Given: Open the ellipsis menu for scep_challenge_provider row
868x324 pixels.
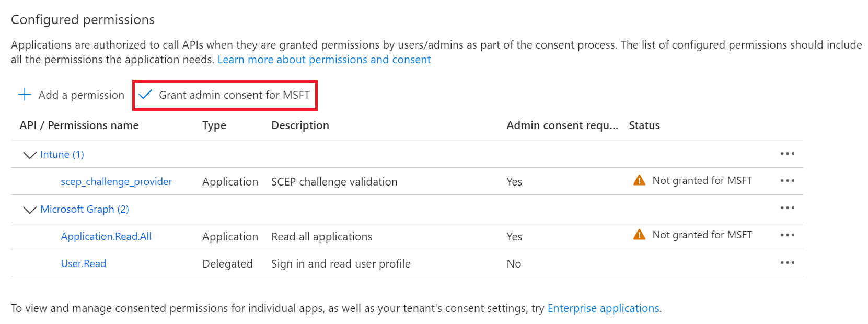Looking at the screenshot, I should [787, 181].
